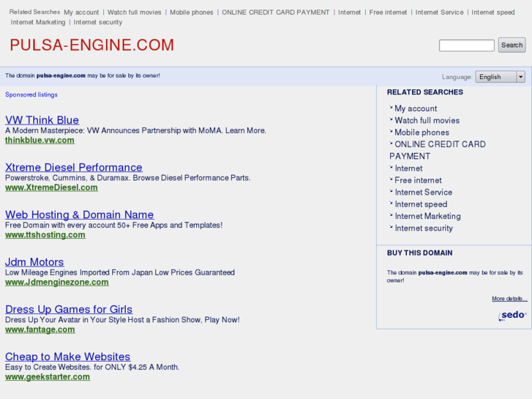Select Internet Service in top bar
Screen dimensions: 532x399
[x=439, y=12]
